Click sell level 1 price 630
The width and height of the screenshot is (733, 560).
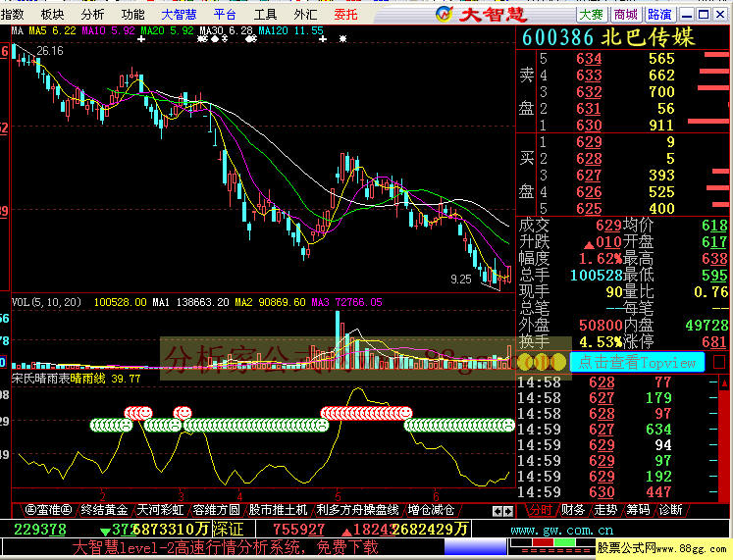(589, 126)
